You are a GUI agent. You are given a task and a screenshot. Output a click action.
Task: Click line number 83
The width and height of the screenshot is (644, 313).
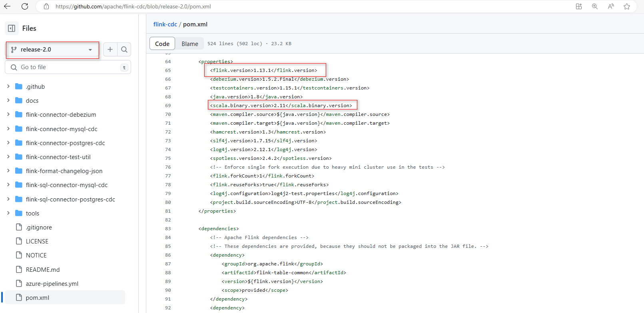coord(168,229)
